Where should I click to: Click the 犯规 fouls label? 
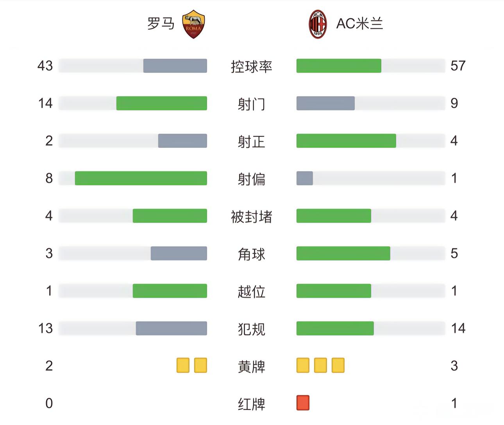pos(251,329)
